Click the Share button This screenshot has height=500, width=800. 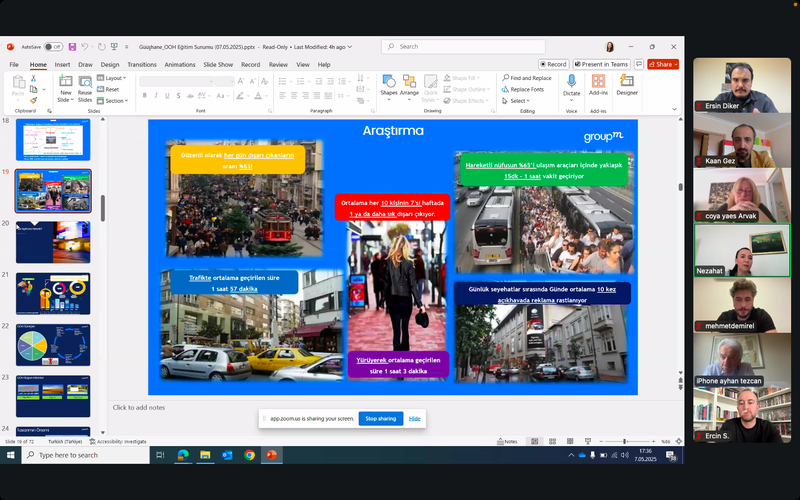(663, 64)
